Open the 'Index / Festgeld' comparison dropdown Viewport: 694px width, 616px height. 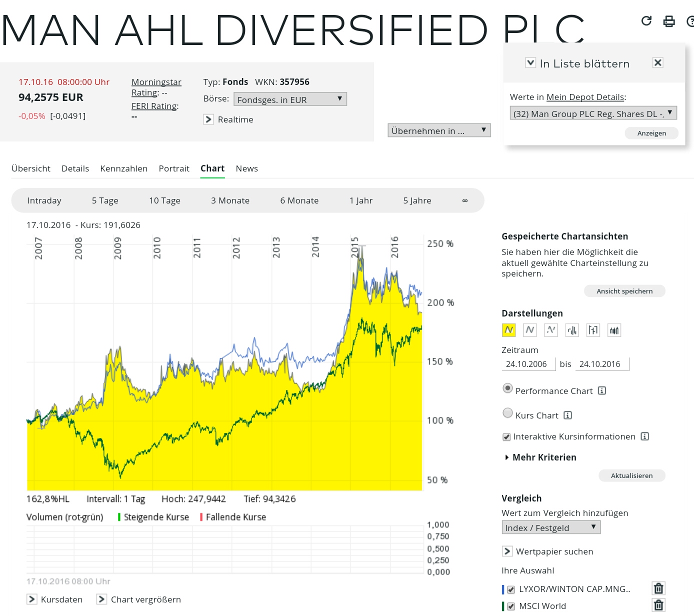pyautogui.click(x=551, y=527)
